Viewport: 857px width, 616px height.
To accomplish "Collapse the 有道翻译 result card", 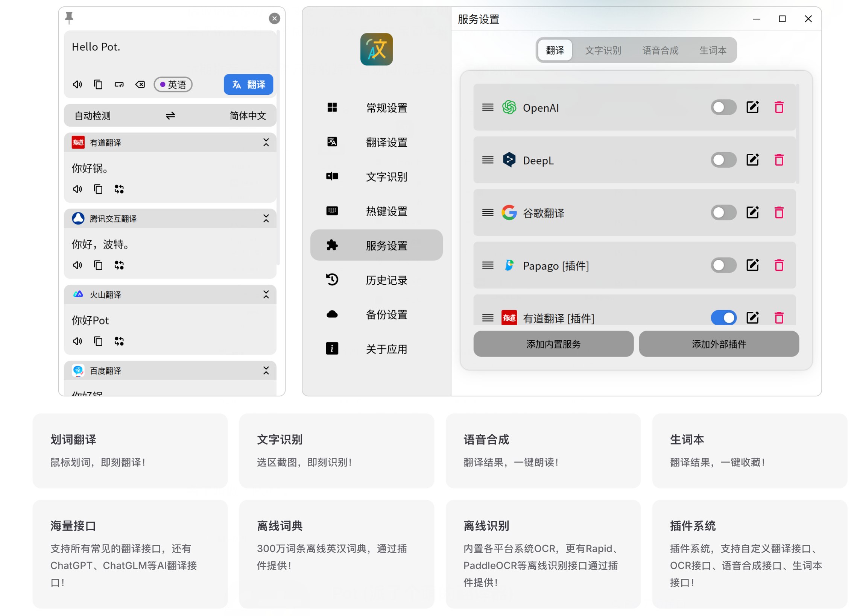I will click(x=266, y=143).
